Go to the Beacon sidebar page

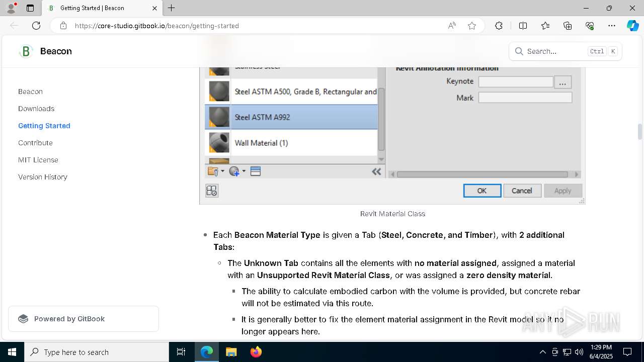pos(30,92)
